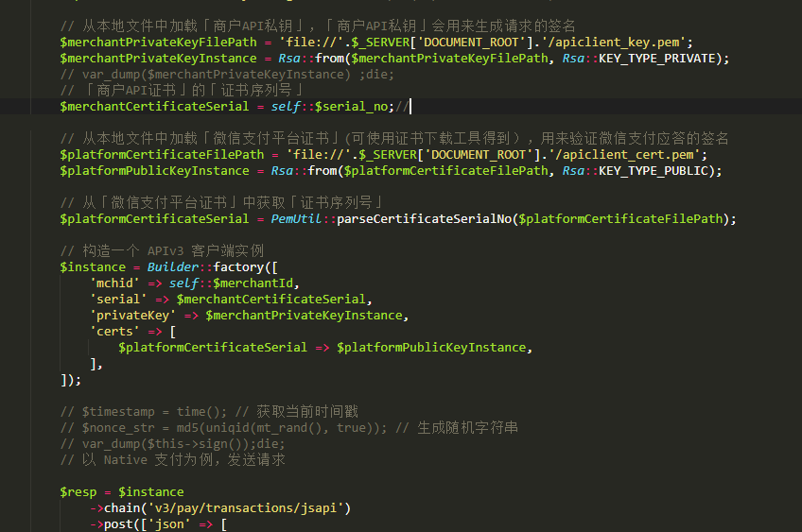Screen dimensions: 802x532
Task: Click the factory method call
Action: (x=238, y=267)
